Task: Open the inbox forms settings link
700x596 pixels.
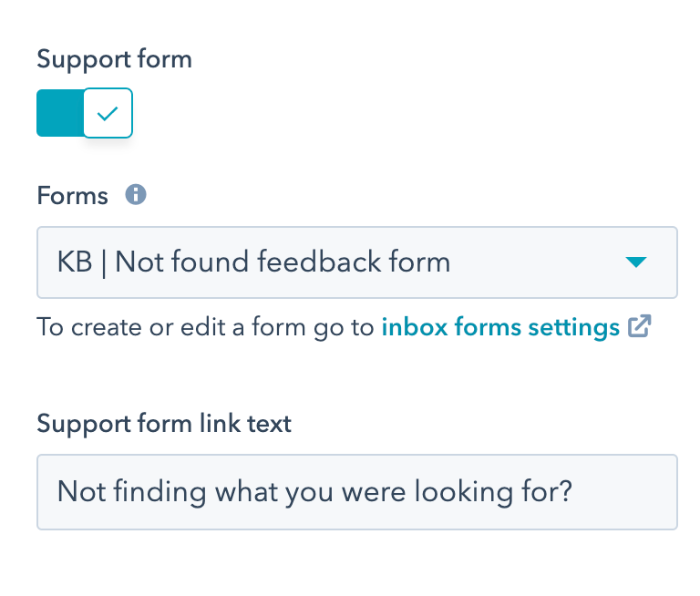Action: click(500, 327)
